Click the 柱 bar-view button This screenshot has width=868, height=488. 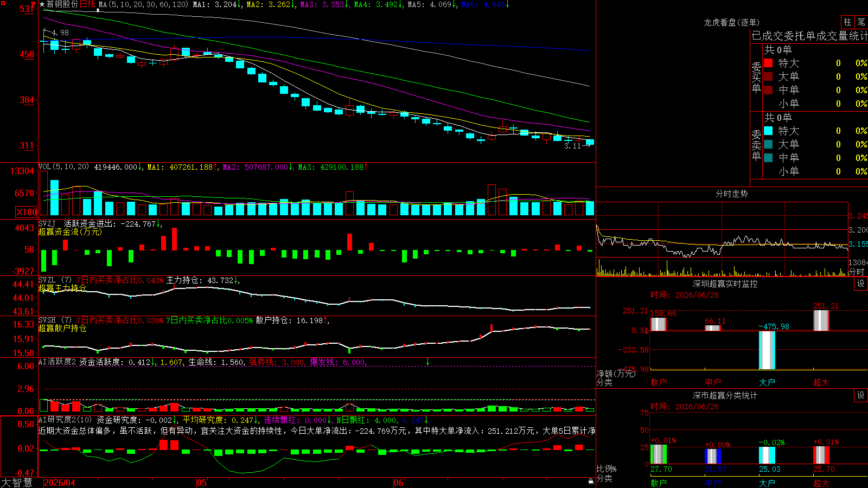[x=847, y=22]
